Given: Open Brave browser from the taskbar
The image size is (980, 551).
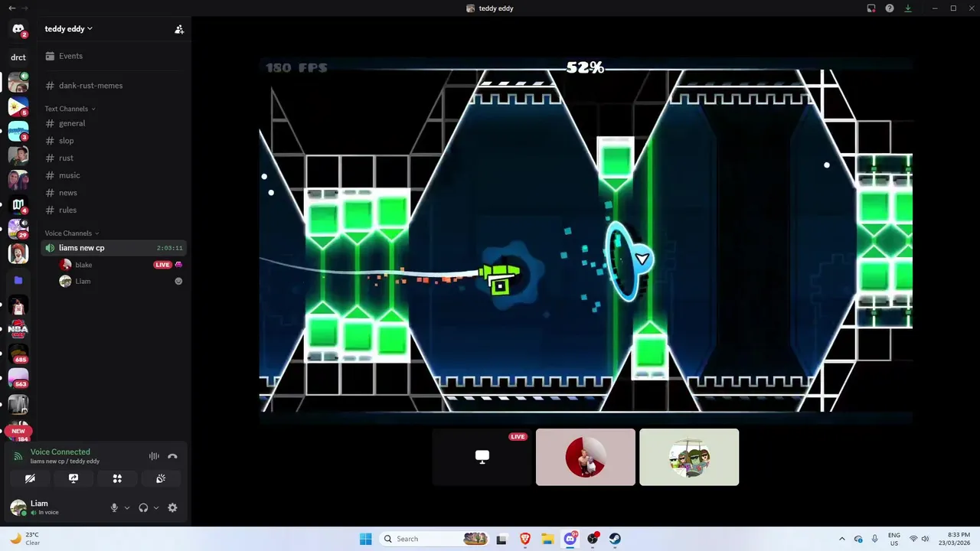Looking at the screenshot, I should pyautogui.click(x=525, y=539).
